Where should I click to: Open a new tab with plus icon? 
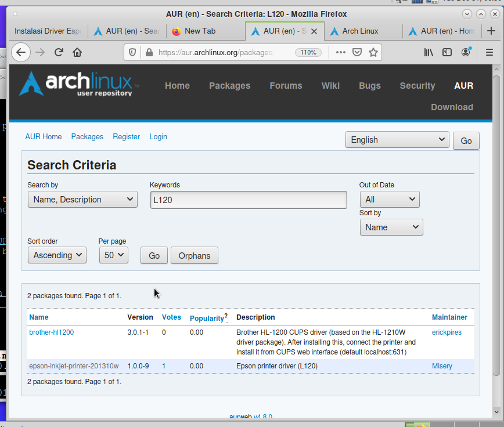click(492, 31)
